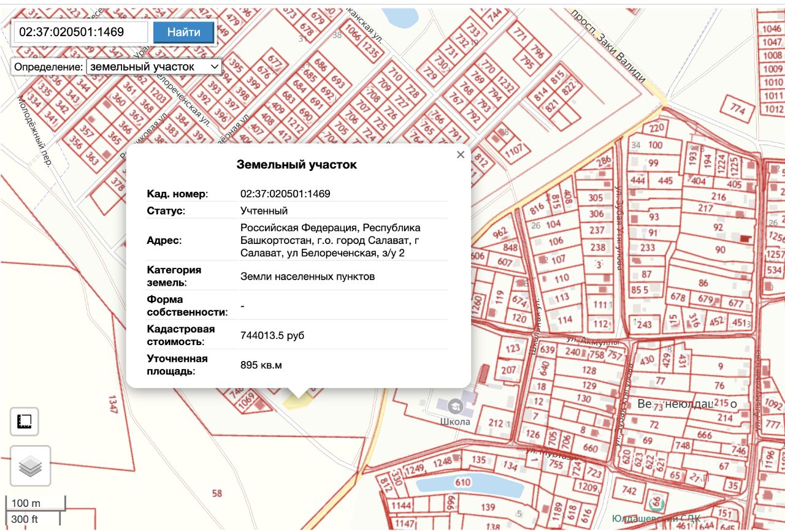Open the Определение type dropdown
The image size is (785, 532).
tap(154, 67)
